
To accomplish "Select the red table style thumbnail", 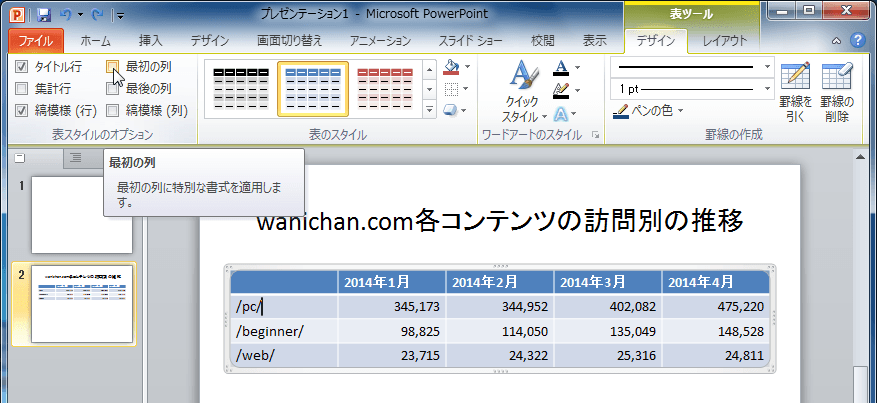I will click(x=385, y=89).
